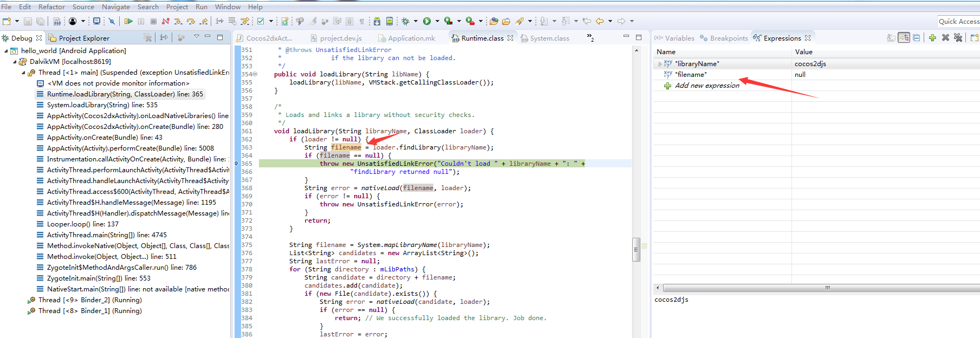Open the Back history dropdown arrow
This screenshot has width=980, height=338.
click(610, 21)
